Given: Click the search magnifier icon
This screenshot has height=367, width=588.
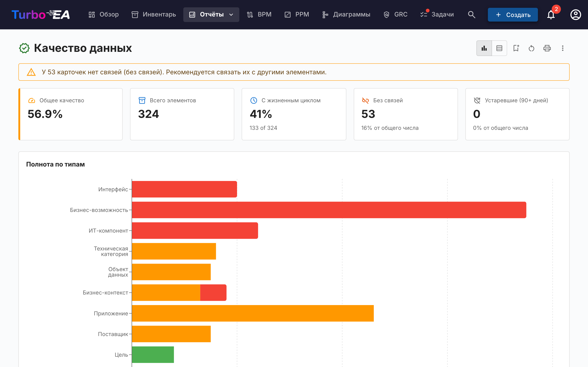Looking at the screenshot, I should [x=471, y=15].
